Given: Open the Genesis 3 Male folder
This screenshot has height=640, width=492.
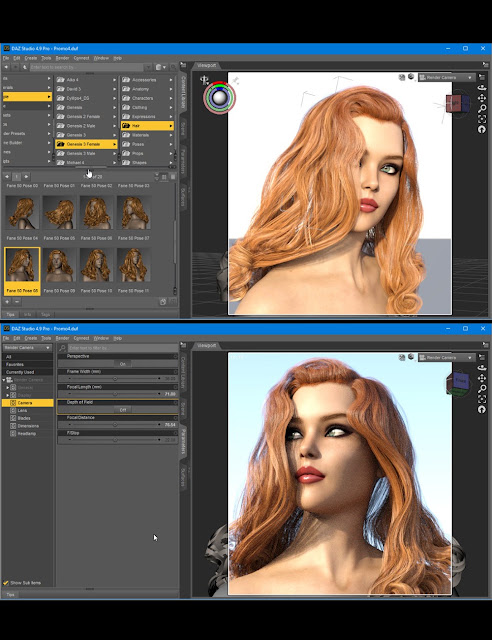Looking at the screenshot, I should (86, 153).
